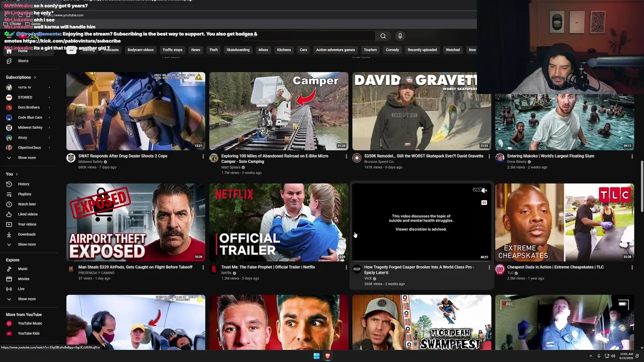Open more options for Makoko video
The image size is (644, 362).
[632, 156]
